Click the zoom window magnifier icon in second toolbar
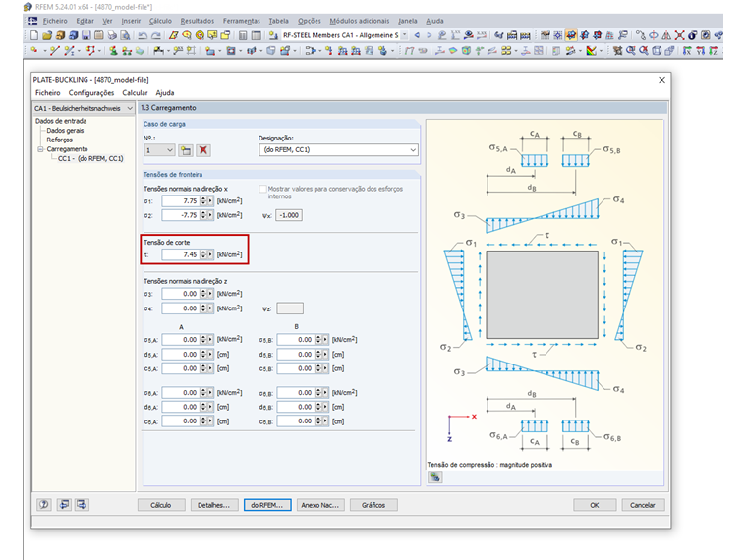The height and width of the screenshot is (560, 747). click(x=631, y=50)
